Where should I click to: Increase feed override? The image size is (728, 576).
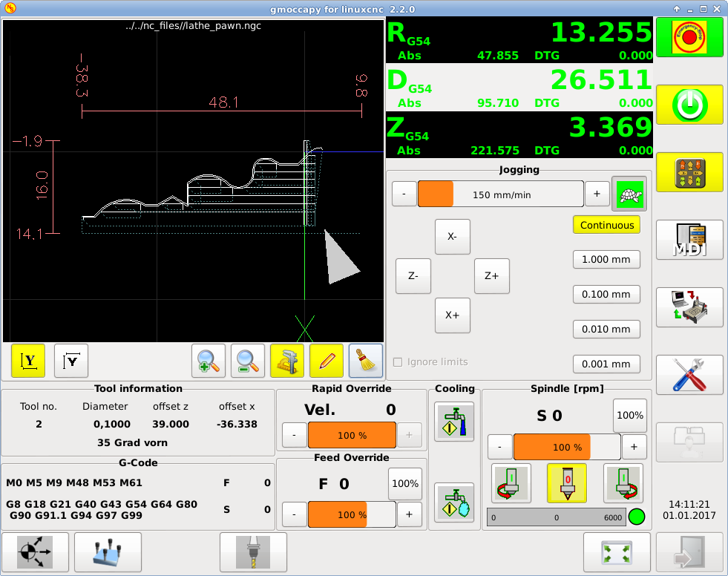click(x=409, y=514)
